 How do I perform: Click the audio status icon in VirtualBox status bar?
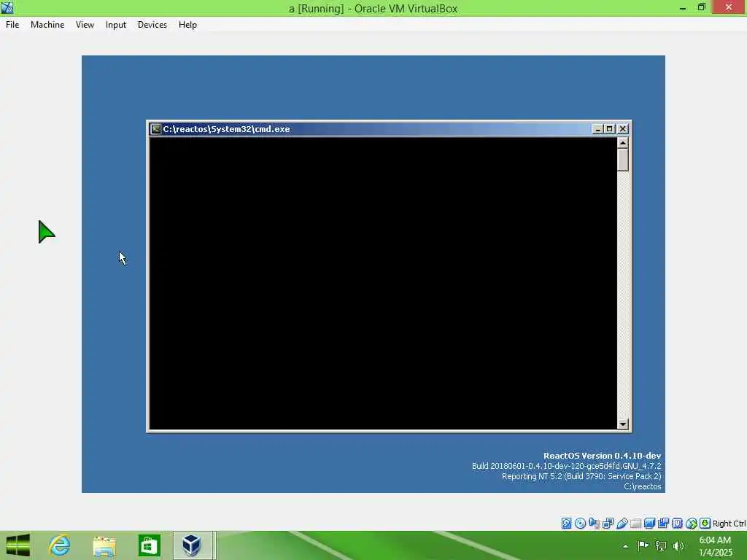(x=594, y=524)
